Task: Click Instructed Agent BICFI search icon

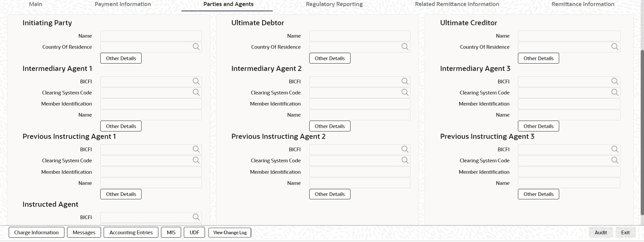Action: click(196, 217)
